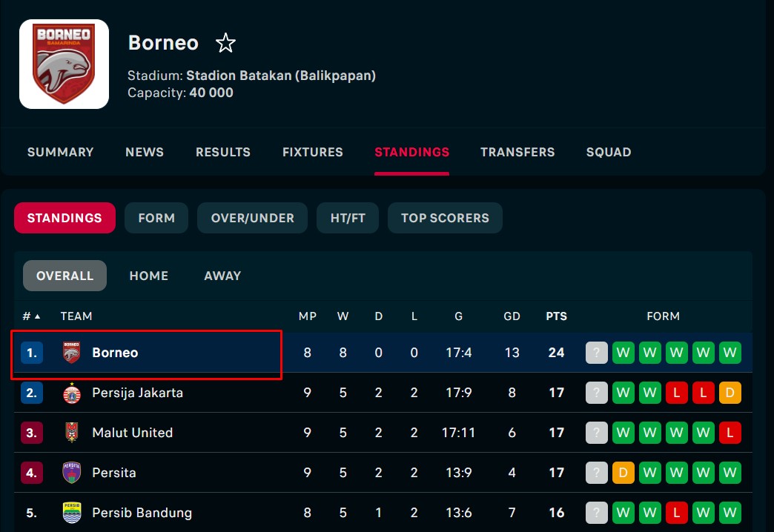Toggle the favorite star next to Borneo
Viewport: 774px width, 532px height.
click(225, 43)
